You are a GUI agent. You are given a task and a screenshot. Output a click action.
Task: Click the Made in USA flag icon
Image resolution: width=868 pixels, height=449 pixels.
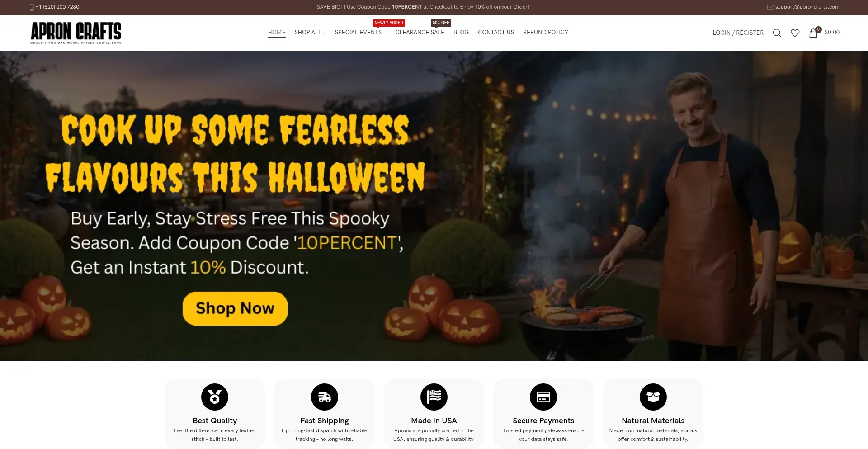click(434, 397)
